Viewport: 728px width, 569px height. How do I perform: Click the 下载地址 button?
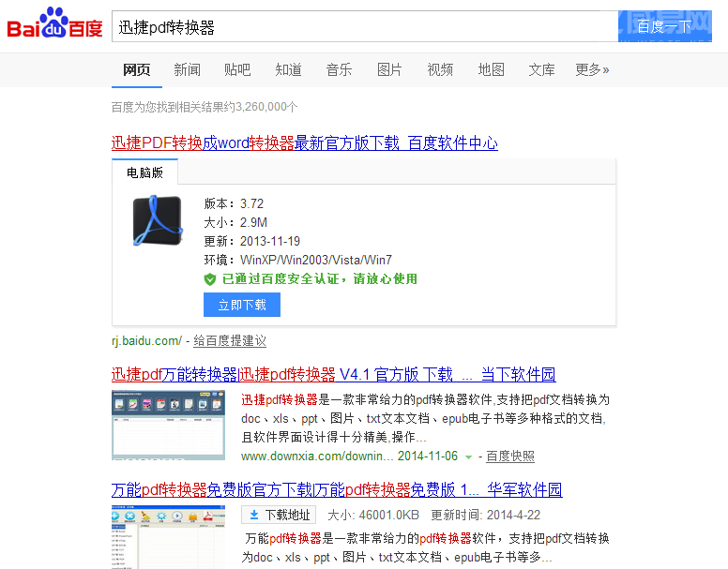coord(279,515)
